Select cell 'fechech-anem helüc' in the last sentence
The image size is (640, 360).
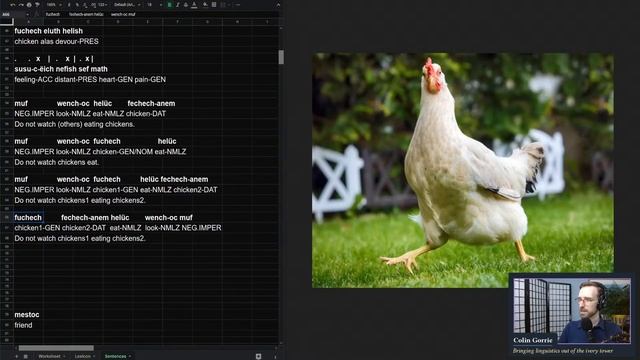tap(95, 218)
